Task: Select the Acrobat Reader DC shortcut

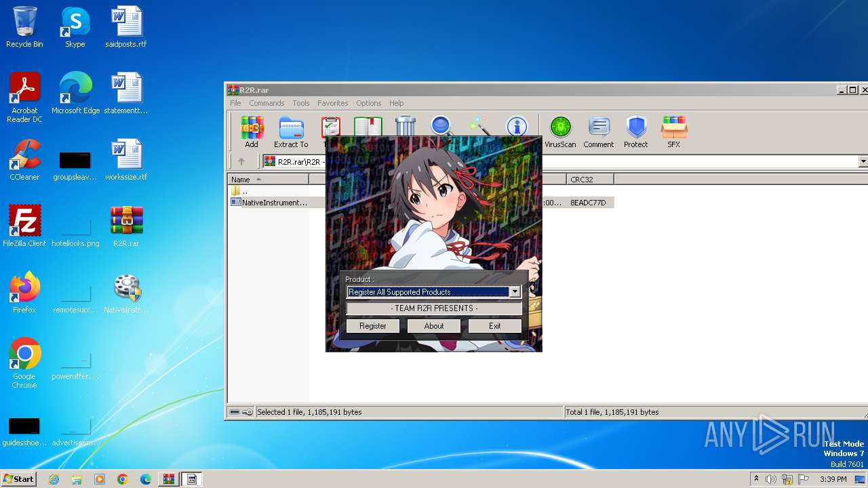Action: [x=24, y=98]
